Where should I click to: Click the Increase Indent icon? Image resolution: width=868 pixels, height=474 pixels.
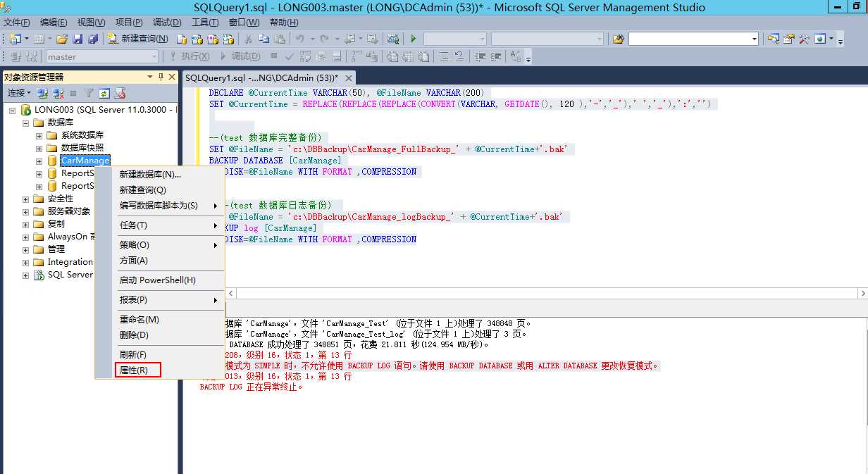[x=495, y=56]
